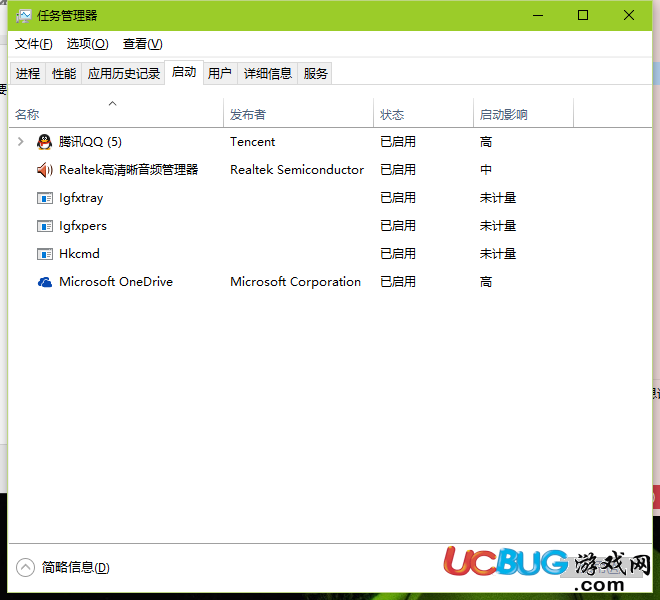Click 已启用 status in the Hkcmd row
Viewport: 660px width, 600px height.
[x=398, y=254]
